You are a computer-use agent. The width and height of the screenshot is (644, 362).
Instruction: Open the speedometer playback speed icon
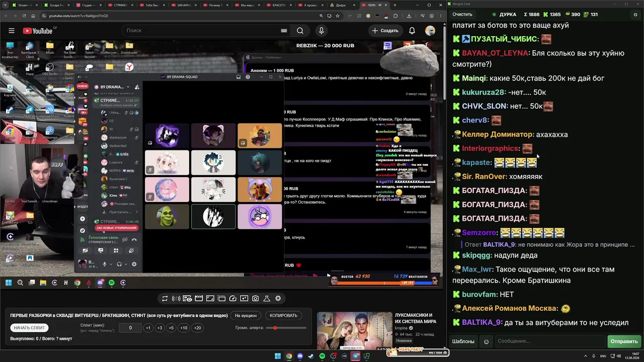click(x=232, y=299)
